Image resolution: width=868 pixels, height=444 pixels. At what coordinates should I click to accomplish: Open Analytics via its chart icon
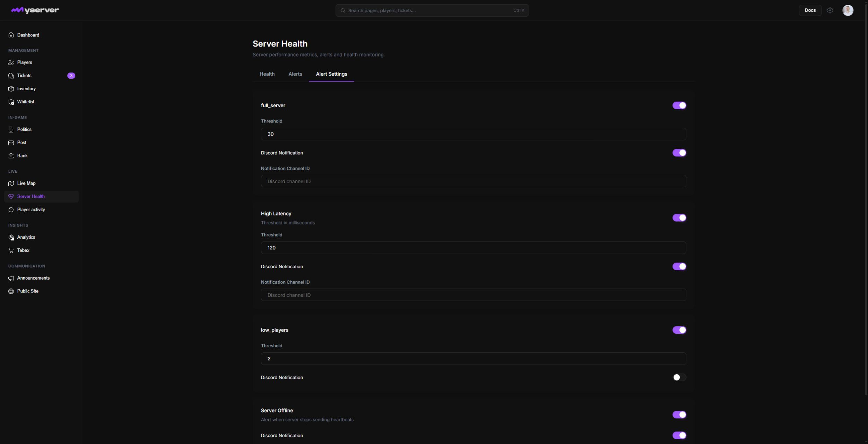tap(11, 237)
